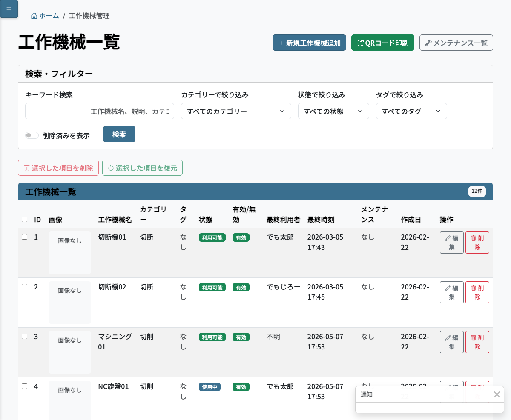The image size is (511, 420).
Task: Click the 12件 count badge
Action: pos(477,191)
